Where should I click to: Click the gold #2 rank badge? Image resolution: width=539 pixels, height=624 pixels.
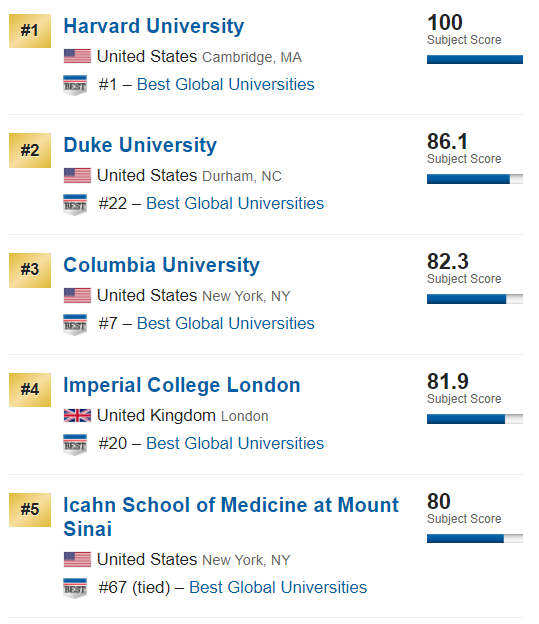click(x=30, y=150)
